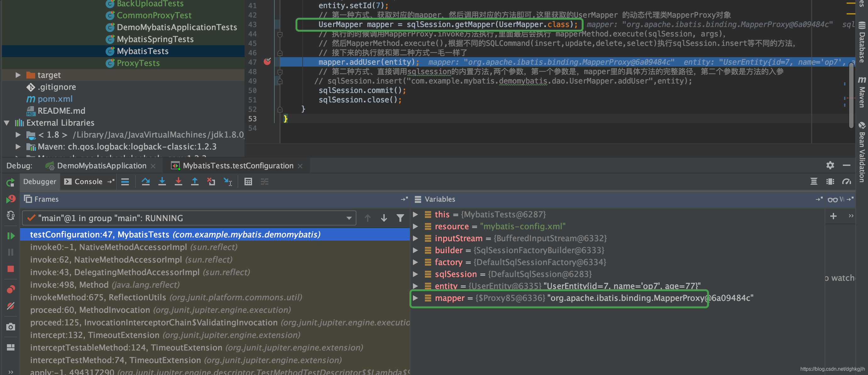Collapse the External Libraries node

[6, 123]
